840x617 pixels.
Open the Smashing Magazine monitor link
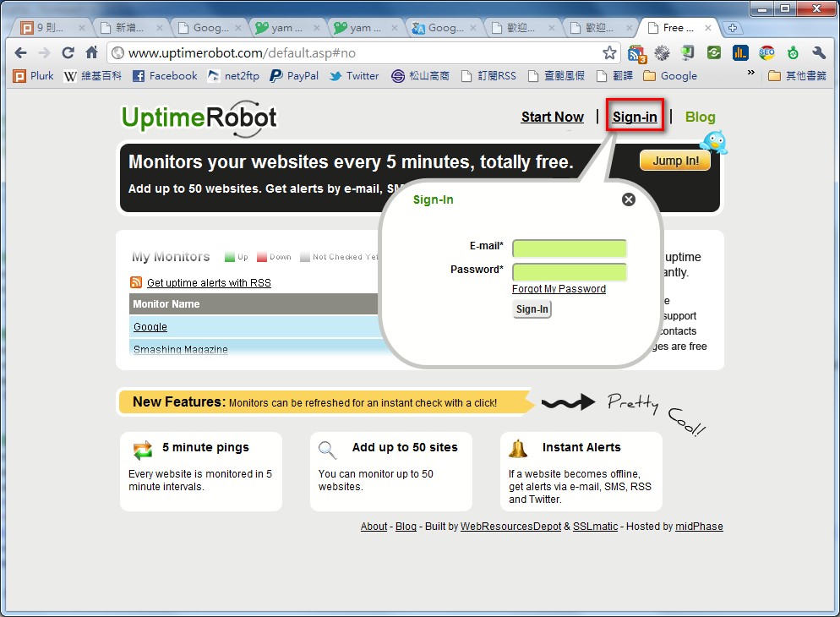[181, 349]
